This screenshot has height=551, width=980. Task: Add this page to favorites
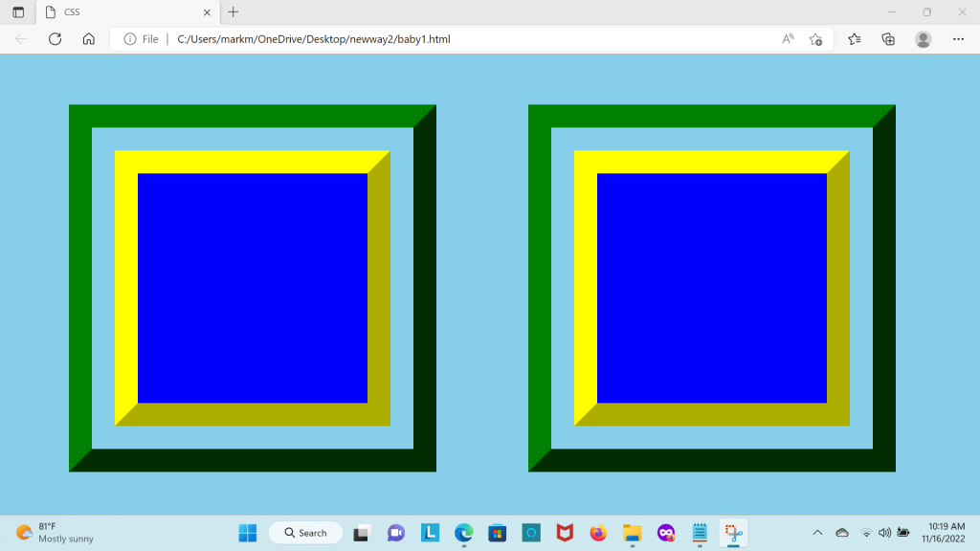(x=815, y=39)
